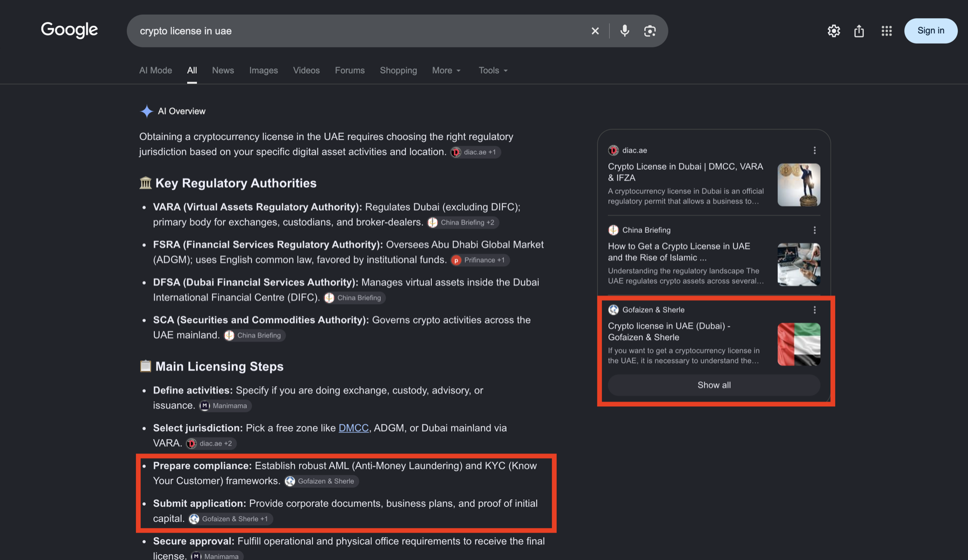Switch to AI Mode tab
968x560 pixels.
[x=155, y=70]
